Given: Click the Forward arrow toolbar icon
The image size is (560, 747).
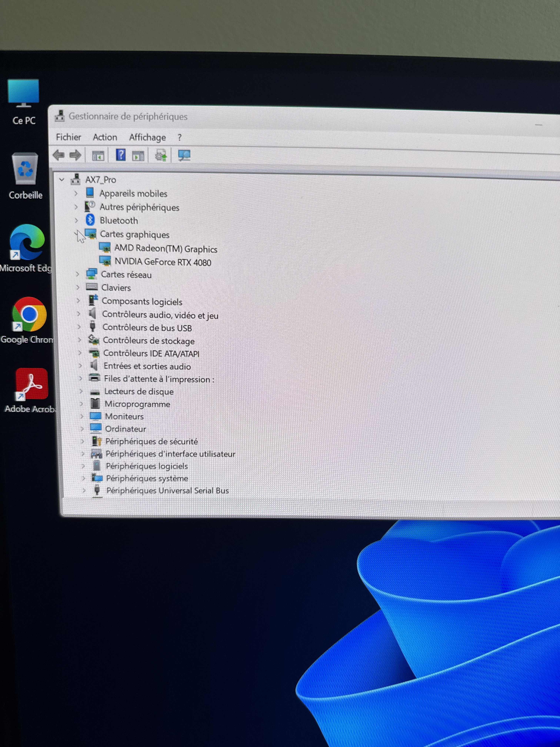Looking at the screenshot, I should pos(75,155).
